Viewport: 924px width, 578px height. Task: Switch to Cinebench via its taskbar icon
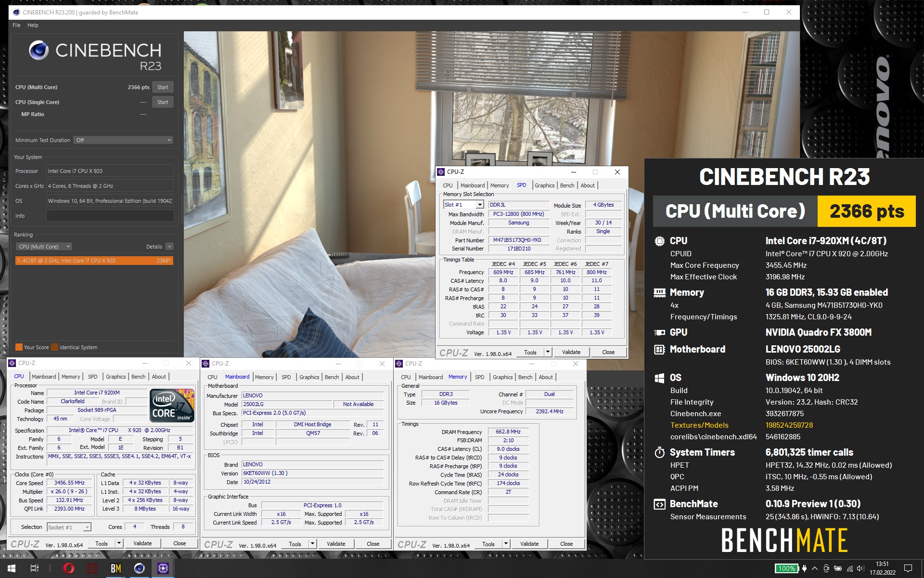click(140, 568)
